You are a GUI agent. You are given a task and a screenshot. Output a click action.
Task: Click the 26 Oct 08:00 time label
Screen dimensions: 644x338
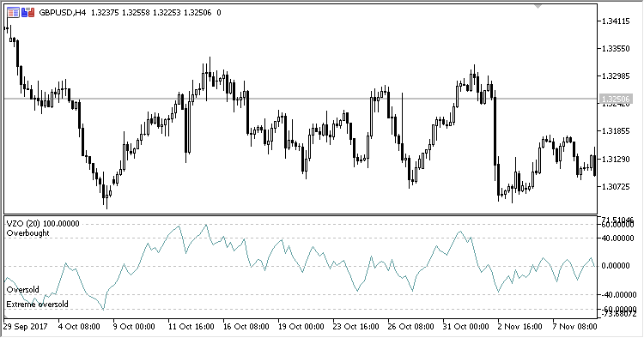coord(410,327)
